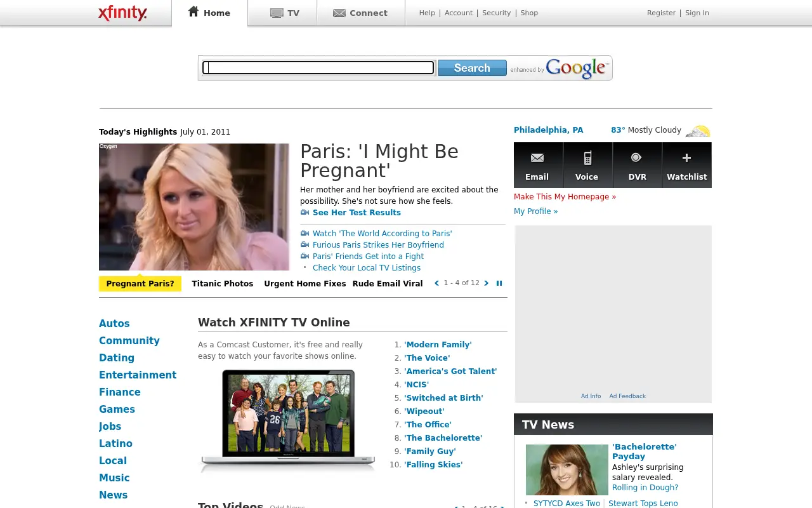The width and height of the screenshot is (812, 508).
Task: Click the Register link
Action: click(661, 13)
